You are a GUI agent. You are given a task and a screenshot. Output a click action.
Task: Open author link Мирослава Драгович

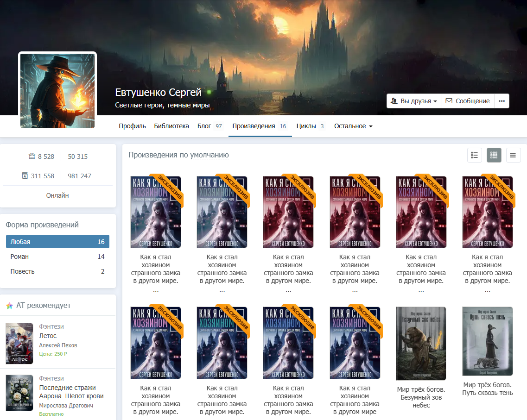pos(66,405)
